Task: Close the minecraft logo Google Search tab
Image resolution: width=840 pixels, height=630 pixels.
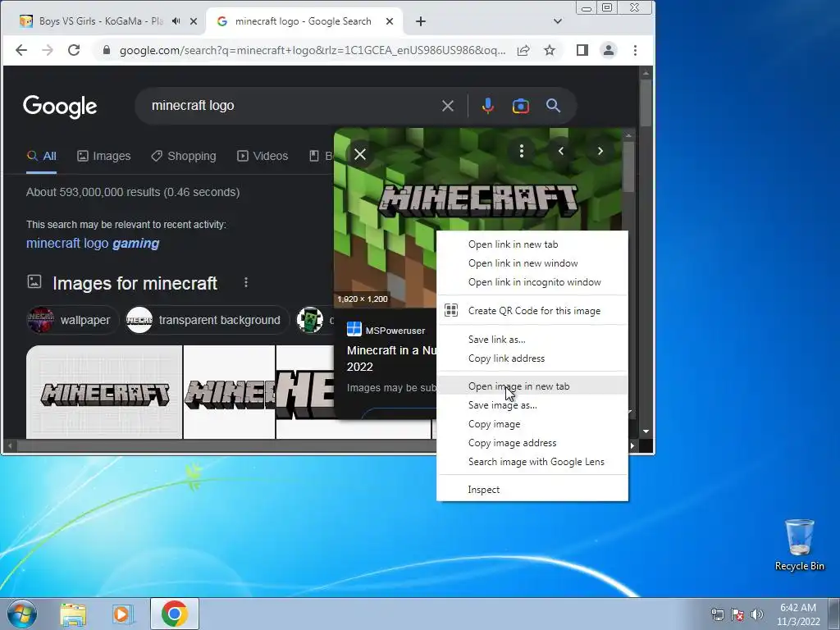Action: point(390,21)
